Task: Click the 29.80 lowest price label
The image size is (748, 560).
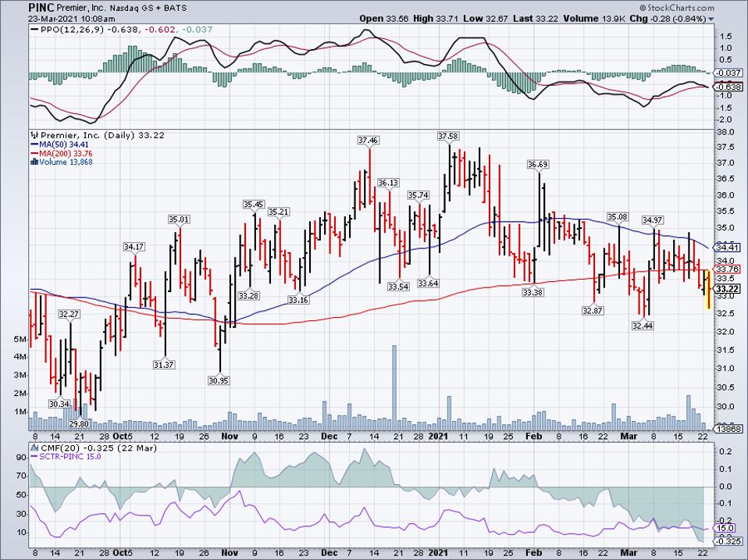Action: pos(79,423)
